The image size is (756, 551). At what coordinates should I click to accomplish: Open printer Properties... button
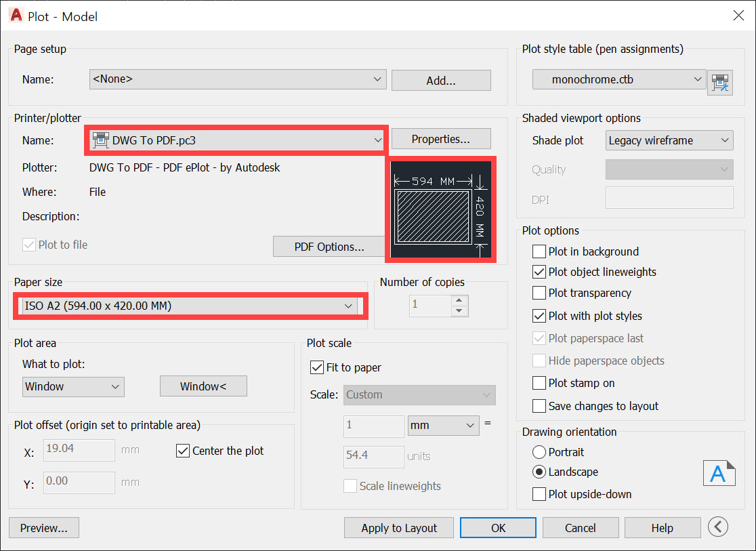(441, 139)
